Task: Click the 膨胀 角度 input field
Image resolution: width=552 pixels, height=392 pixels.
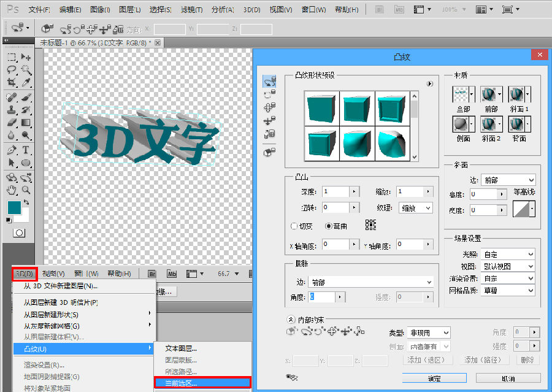Action: (322, 297)
